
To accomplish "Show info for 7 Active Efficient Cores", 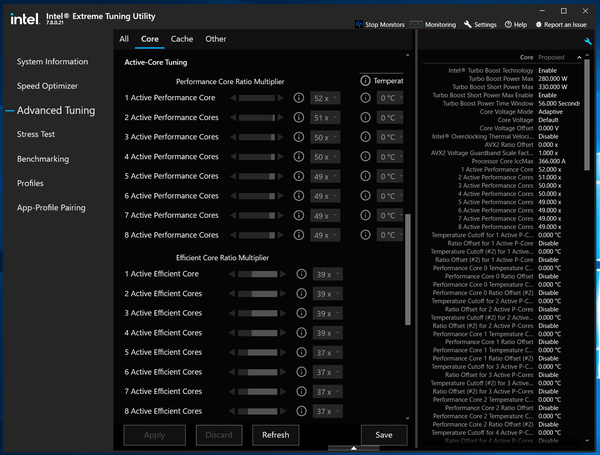I will (302, 391).
